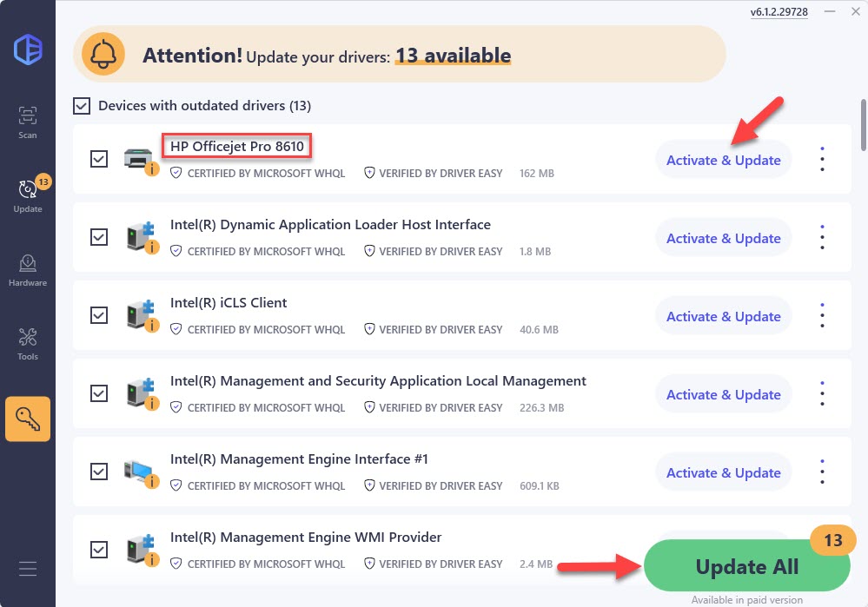Open the Update sidebar section
868x607 pixels.
coord(28,195)
